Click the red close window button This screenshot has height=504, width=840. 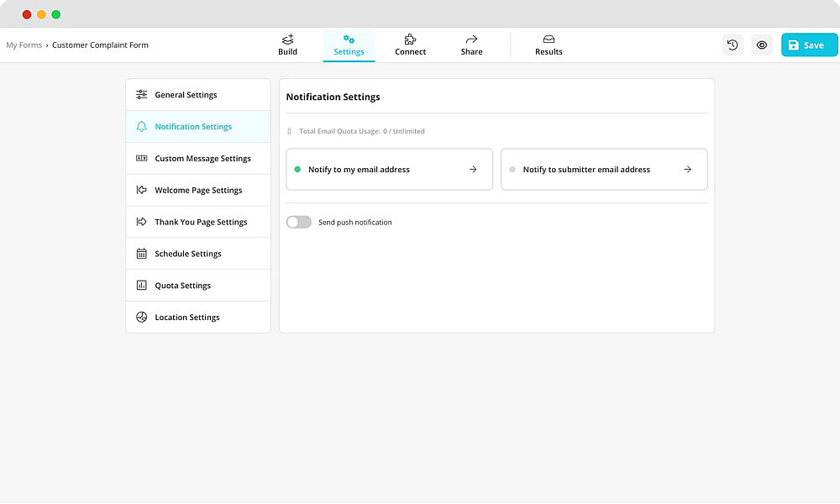coord(27,14)
